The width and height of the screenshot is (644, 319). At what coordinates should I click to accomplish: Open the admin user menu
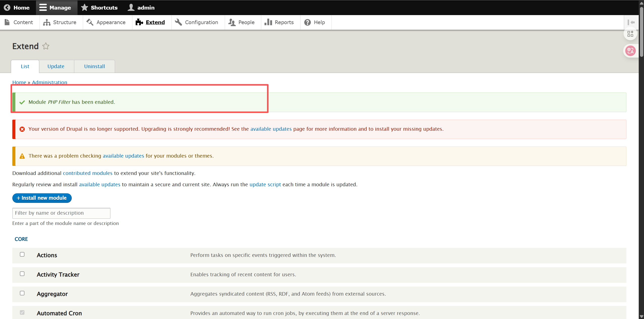[141, 8]
